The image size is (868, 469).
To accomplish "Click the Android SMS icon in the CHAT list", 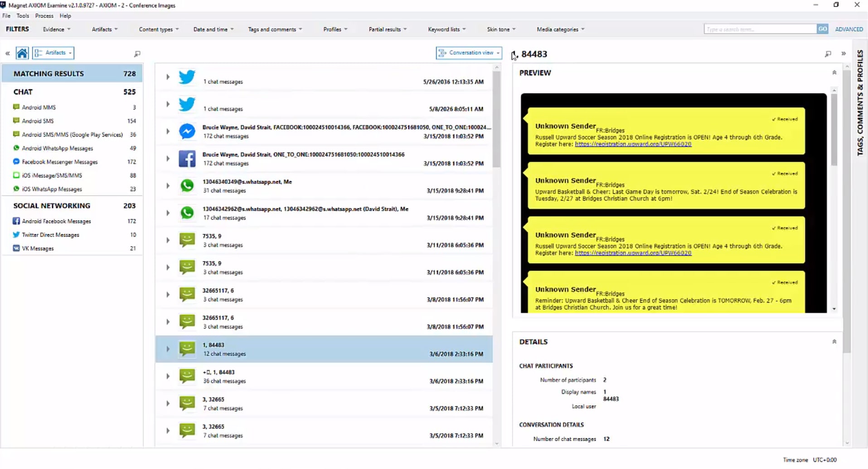I will [16, 121].
